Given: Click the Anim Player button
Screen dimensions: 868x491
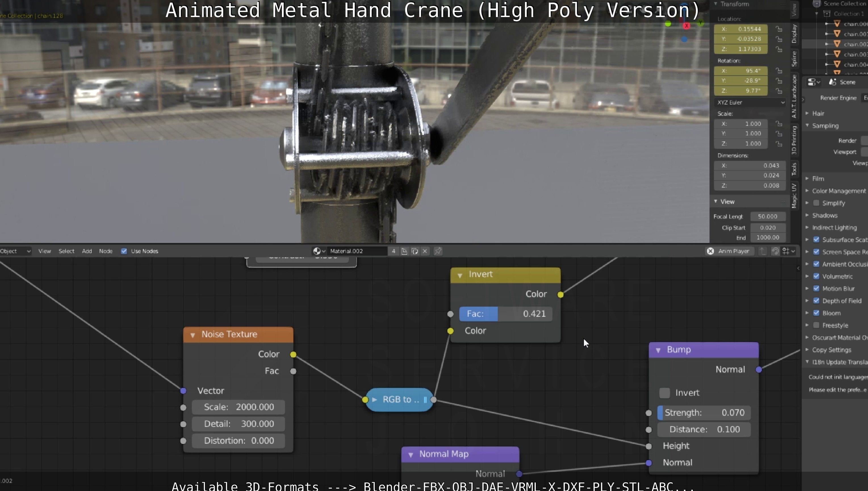Looking at the screenshot, I should 730,251.
